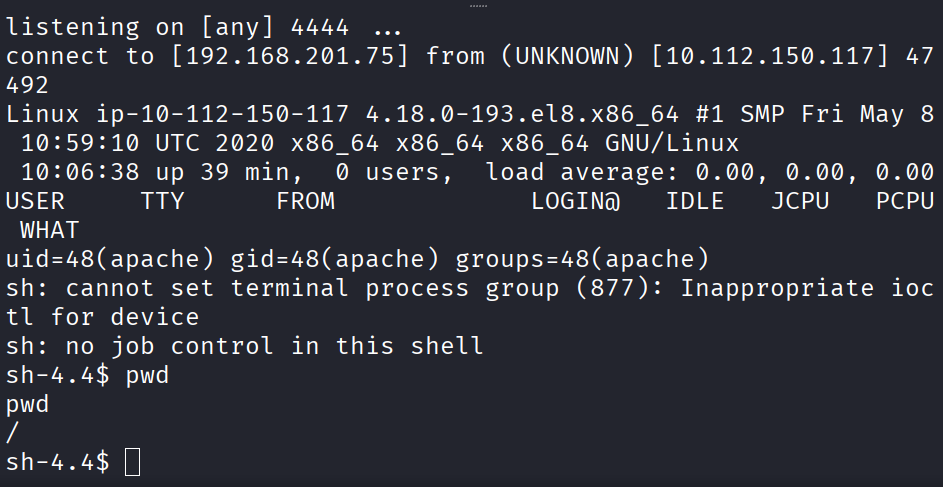The height and width of the screenshot is (487, 943).
Task: Click the port number 4444
Action: point(320,28)
